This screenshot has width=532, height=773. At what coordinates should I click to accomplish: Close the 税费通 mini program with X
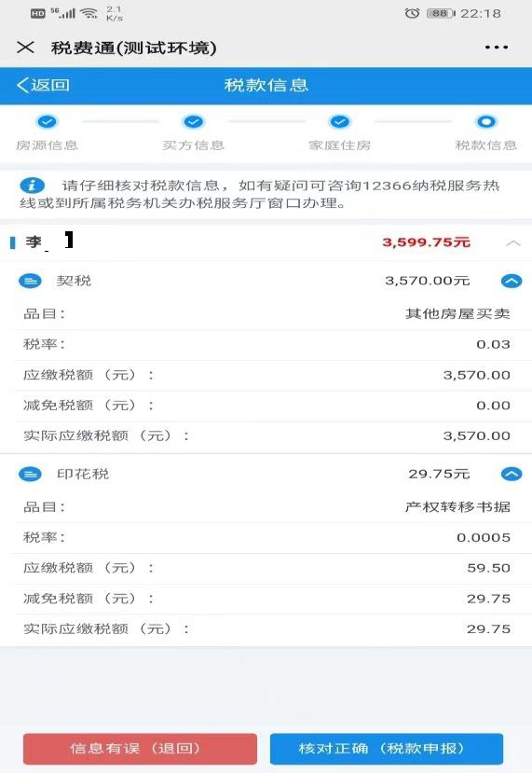(x=25, y=48)
